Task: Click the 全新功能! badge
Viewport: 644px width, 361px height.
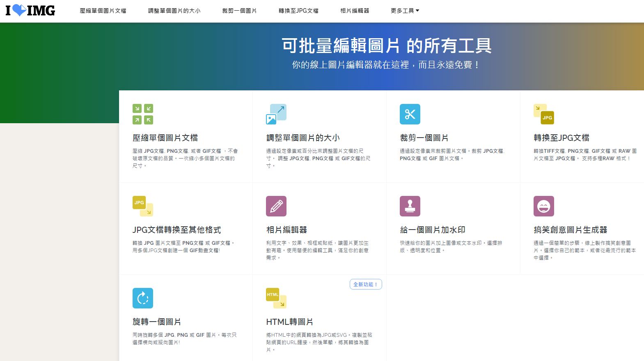Action: [366, 284]
